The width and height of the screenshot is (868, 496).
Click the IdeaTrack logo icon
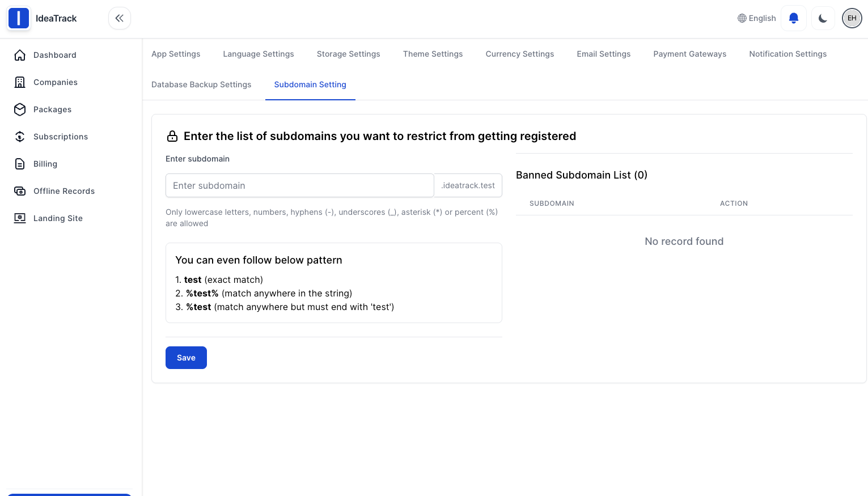(x=19, y=18)
